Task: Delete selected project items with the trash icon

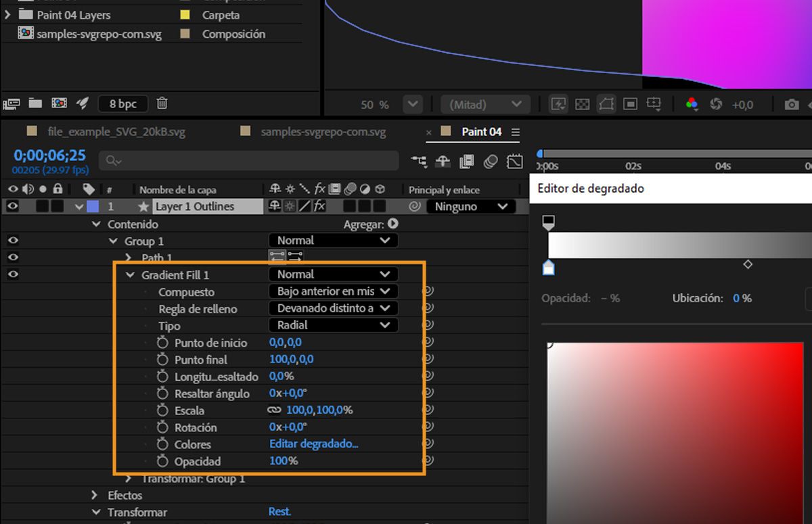Action: [x=162, y=103]
